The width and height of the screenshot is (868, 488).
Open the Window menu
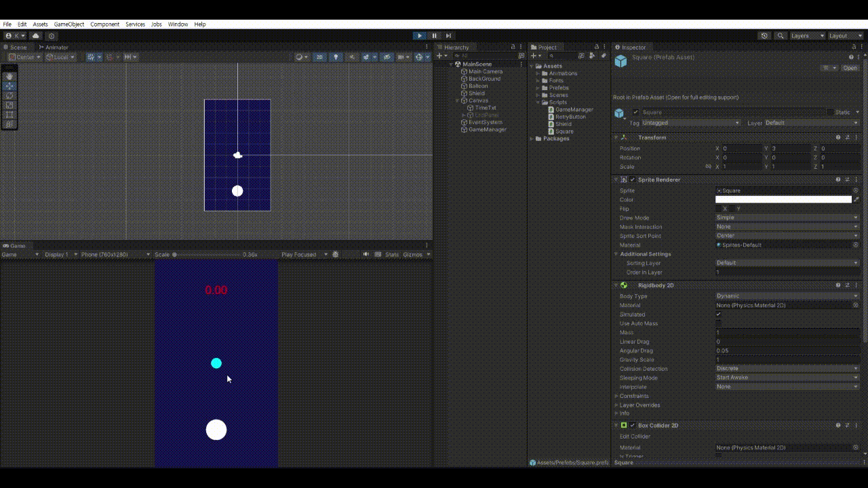(x=178, y=24)
